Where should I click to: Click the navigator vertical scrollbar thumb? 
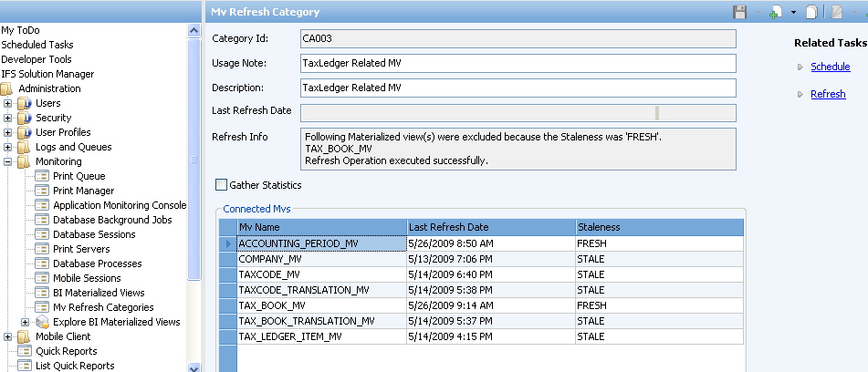tap(193, 160)
